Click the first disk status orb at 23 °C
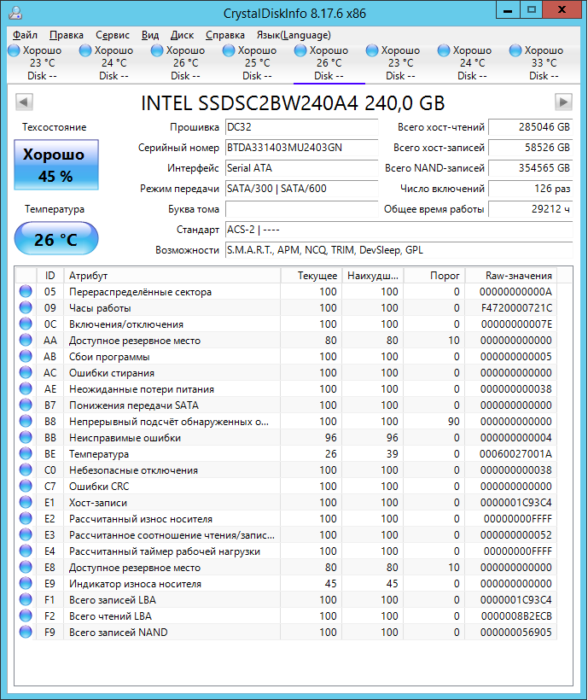Image resolution: width=588 pixels, height=700 pixels. click(15, 51)
